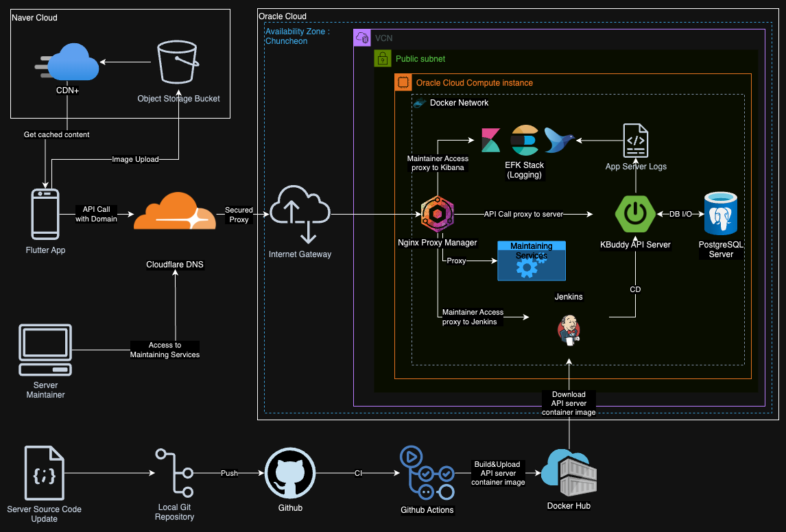Click the 'API Call with Domain' label
This screenshot has width=786, height=532.
(96, 214)
